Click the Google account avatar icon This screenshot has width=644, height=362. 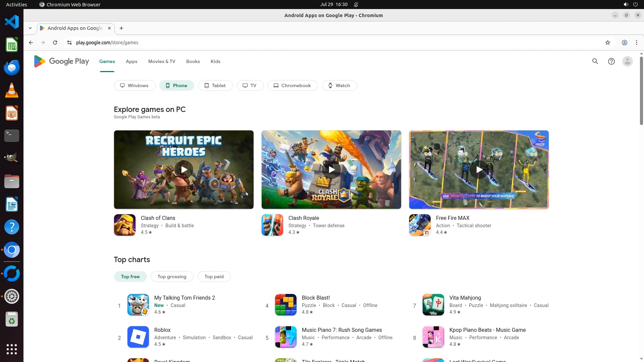627,61
